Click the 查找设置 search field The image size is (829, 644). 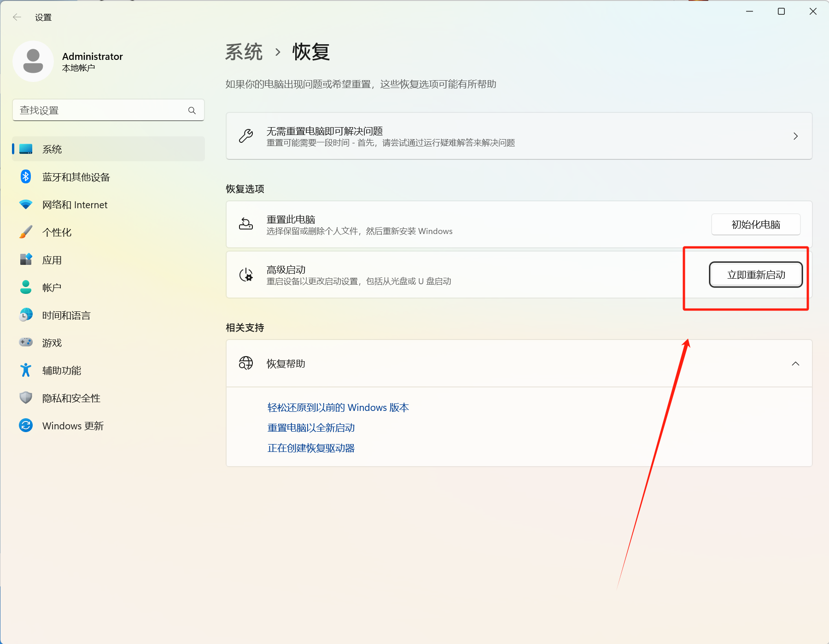point(108,110)
